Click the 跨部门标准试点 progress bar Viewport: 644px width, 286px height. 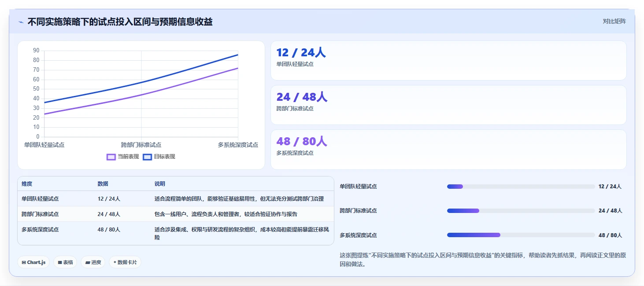pos(521,211)
